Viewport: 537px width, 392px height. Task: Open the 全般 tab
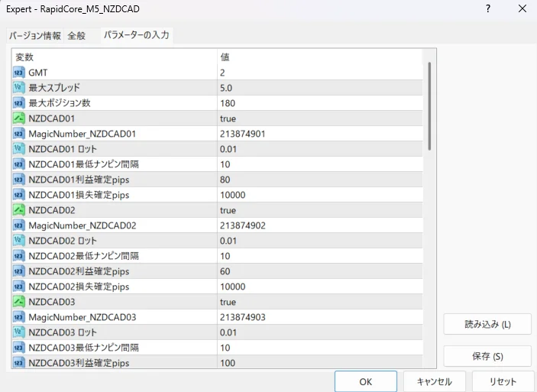(76, 36)
